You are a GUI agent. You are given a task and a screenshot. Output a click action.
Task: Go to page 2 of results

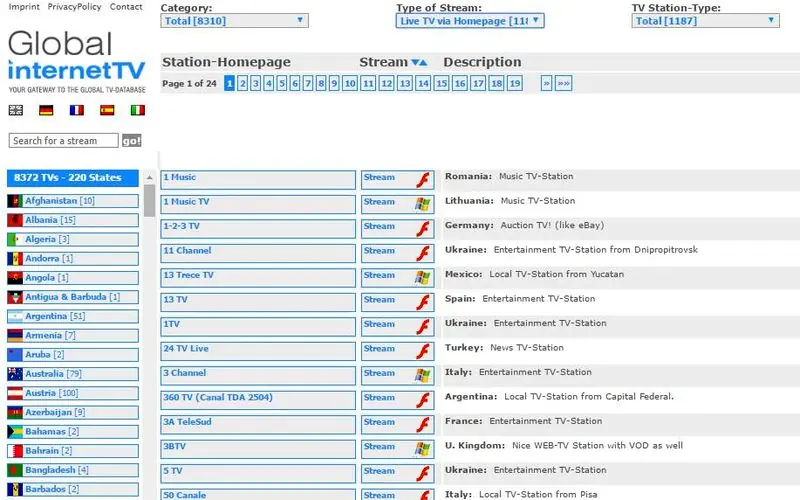[x=242, y=83]
